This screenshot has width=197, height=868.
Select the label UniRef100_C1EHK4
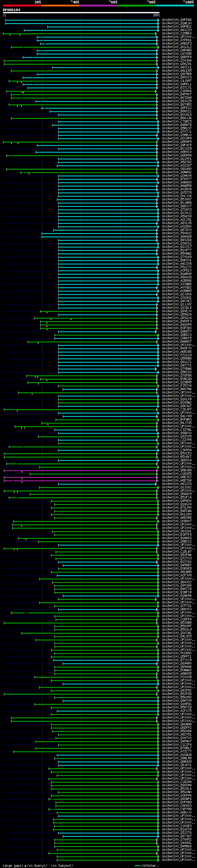tap(177, 91)
